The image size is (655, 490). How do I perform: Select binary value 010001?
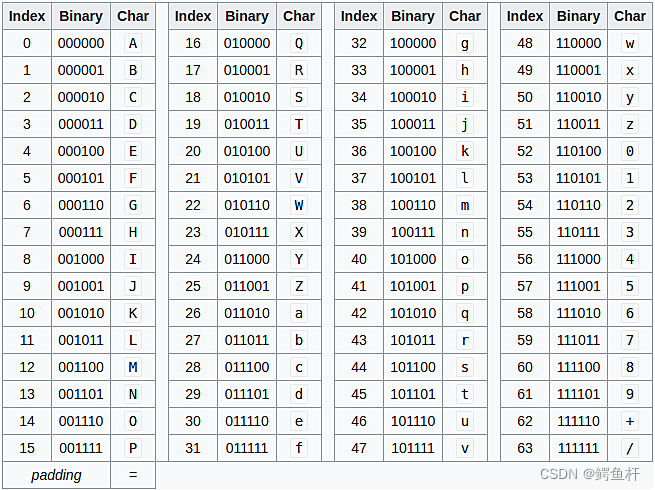pos(247,70)
